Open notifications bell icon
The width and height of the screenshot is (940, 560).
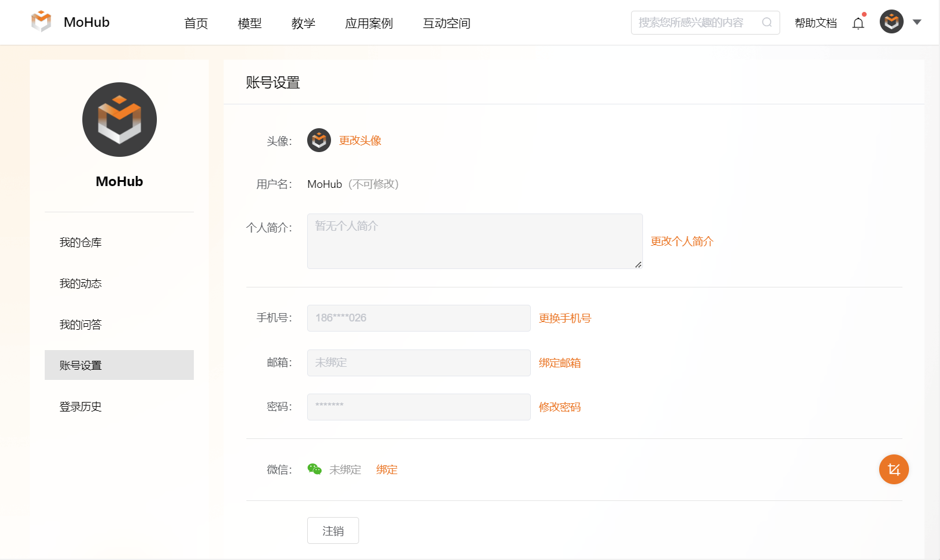[858, 23]
